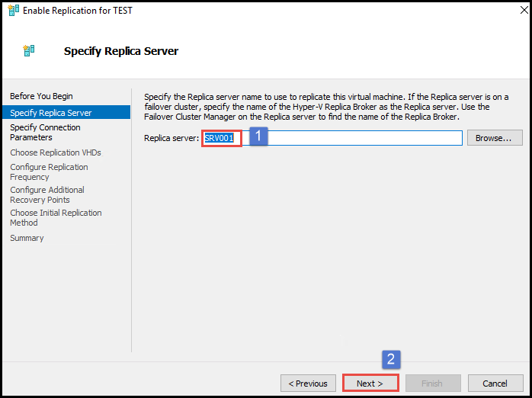Select the Choose Replication VHDs step
This screenshot has height=398, width=532.
(56, 152)
